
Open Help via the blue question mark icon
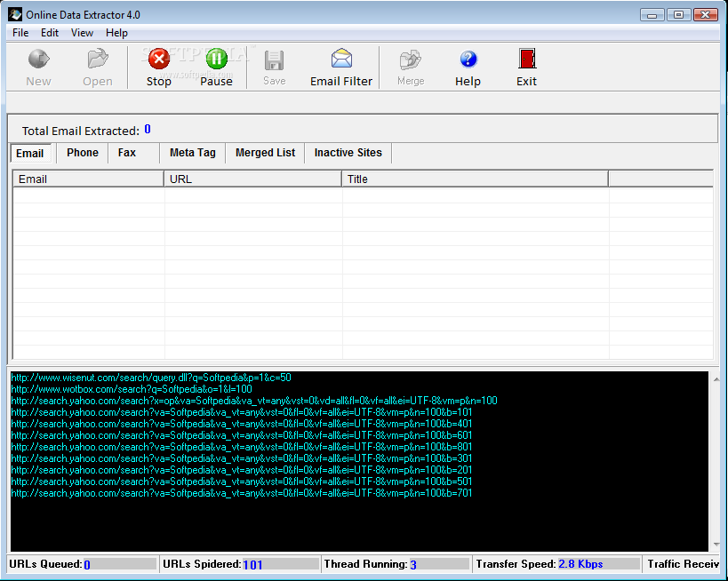[468, 60]
